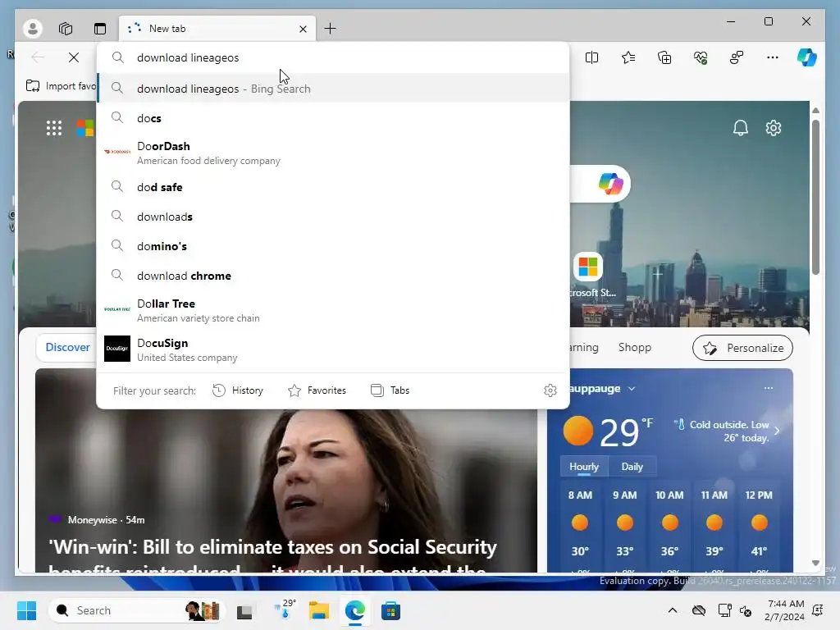Click the Copilot icon in page search box
840x630 pixels.
coord(610,184)
